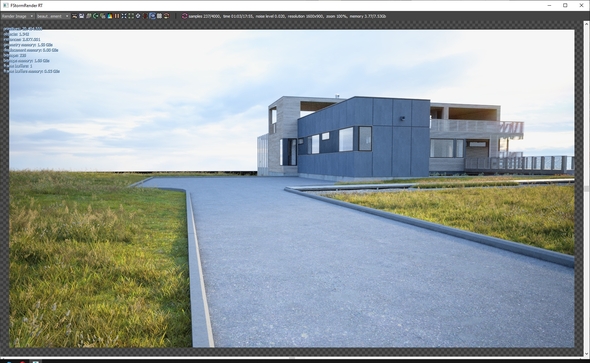Click the scrollbar up arrow at top right
Viewport: 590px width, 363px height.
point(586,24)
